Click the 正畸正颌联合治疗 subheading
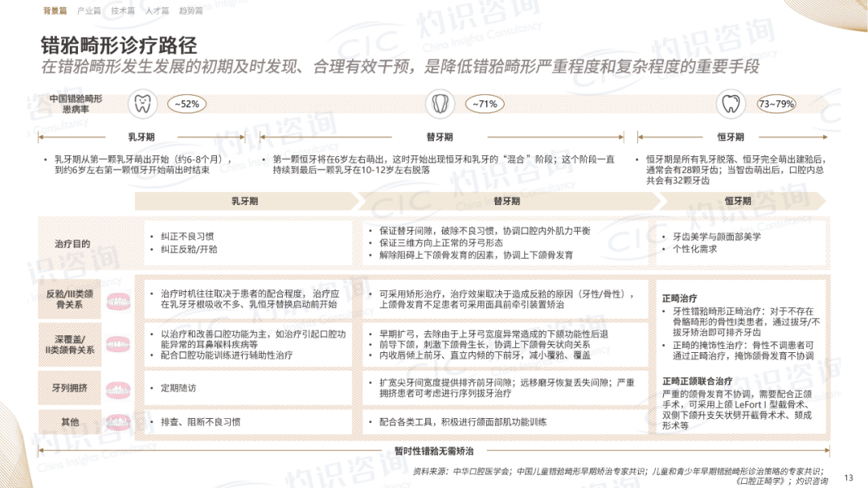This screenshot has height=488, width=868. (x=697, y=381)
